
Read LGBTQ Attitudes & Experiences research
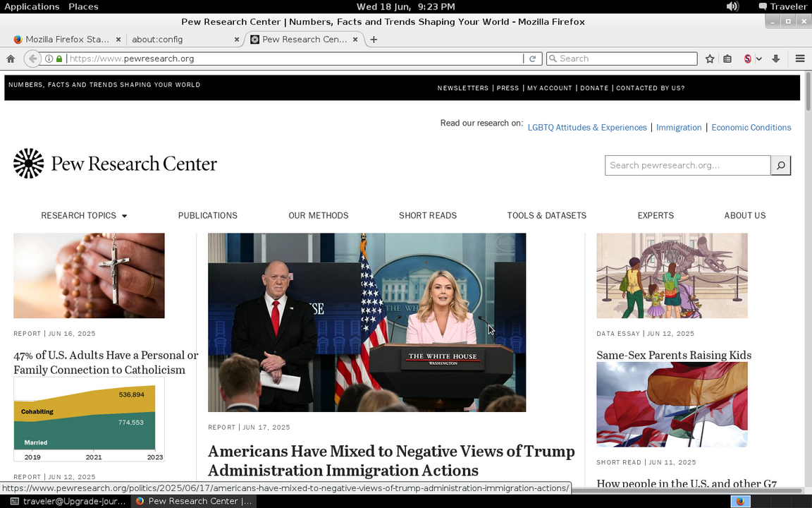587,128
